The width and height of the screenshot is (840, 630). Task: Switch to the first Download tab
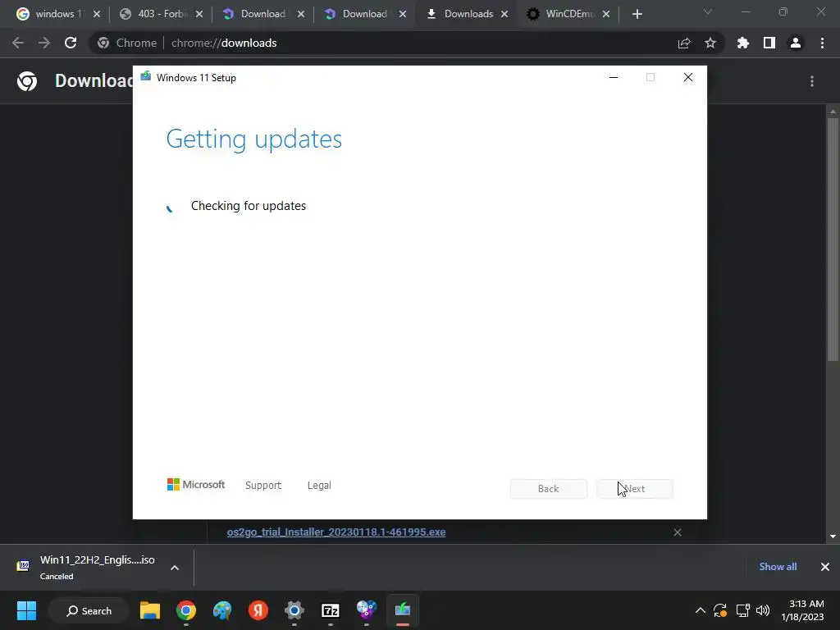pyautogui.click(x=256, y=14)
